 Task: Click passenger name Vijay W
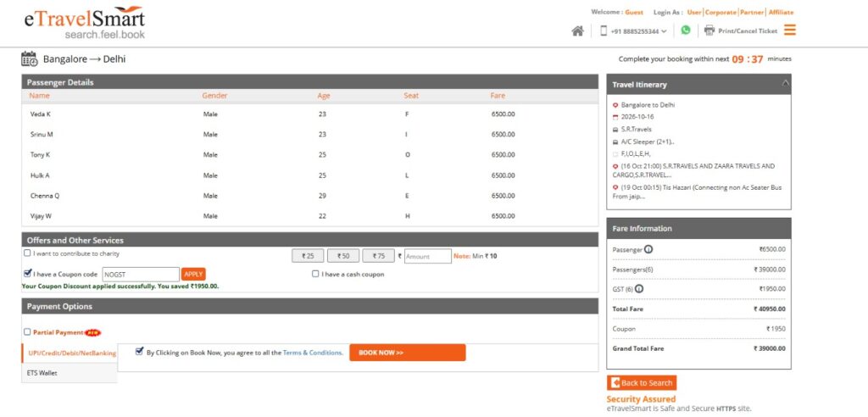(x=41, y=216)
